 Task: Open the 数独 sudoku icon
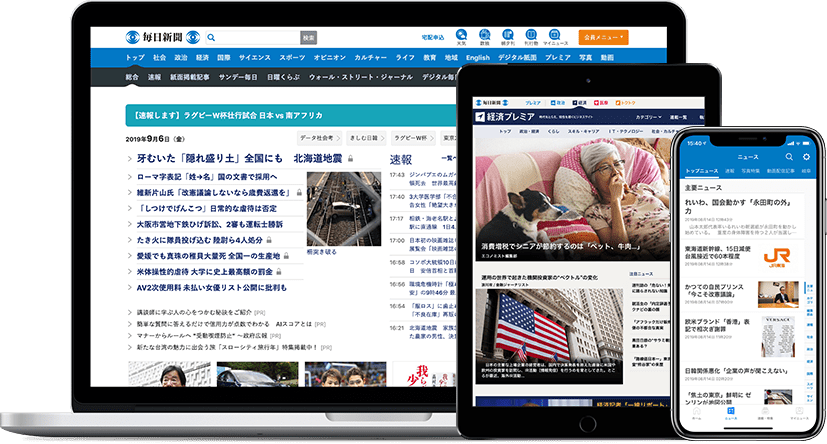click(x=484, y=35)
